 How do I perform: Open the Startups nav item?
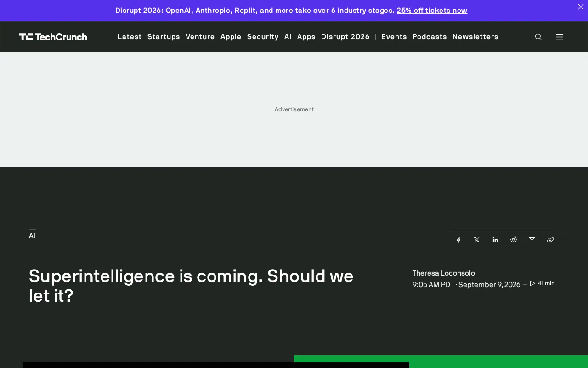(164, 37)
